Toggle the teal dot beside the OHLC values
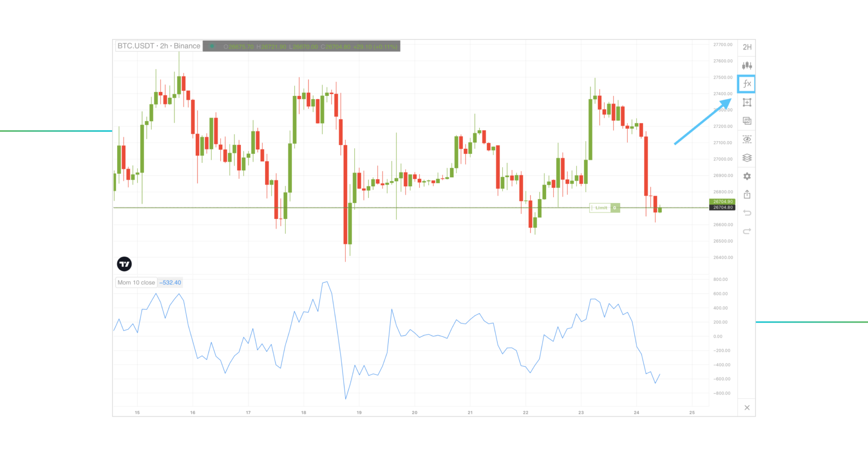Screen dimensions: 868x456 point(212,46)
